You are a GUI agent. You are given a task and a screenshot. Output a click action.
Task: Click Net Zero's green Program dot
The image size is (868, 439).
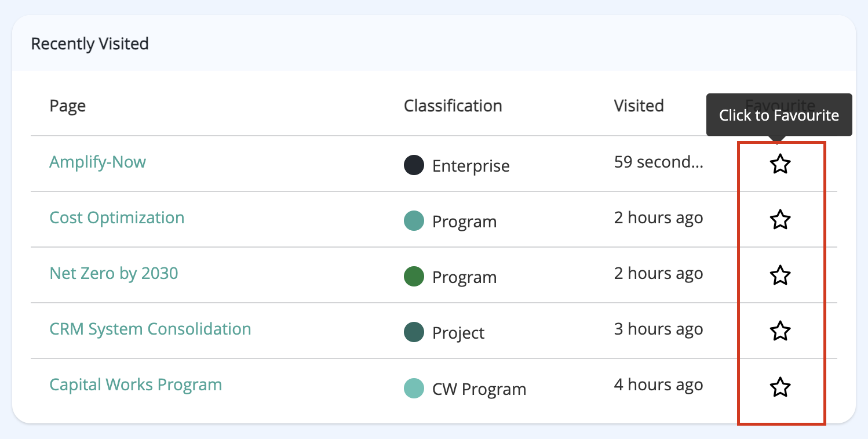414,277
